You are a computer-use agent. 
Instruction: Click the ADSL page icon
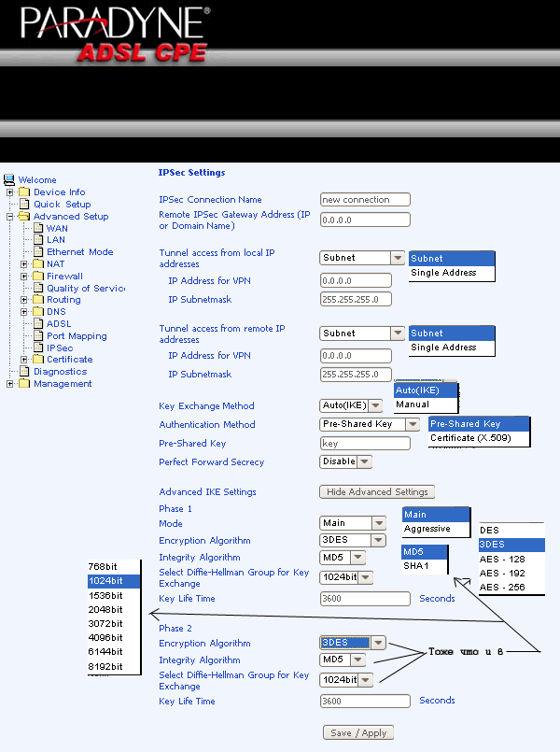coord(39,323)
